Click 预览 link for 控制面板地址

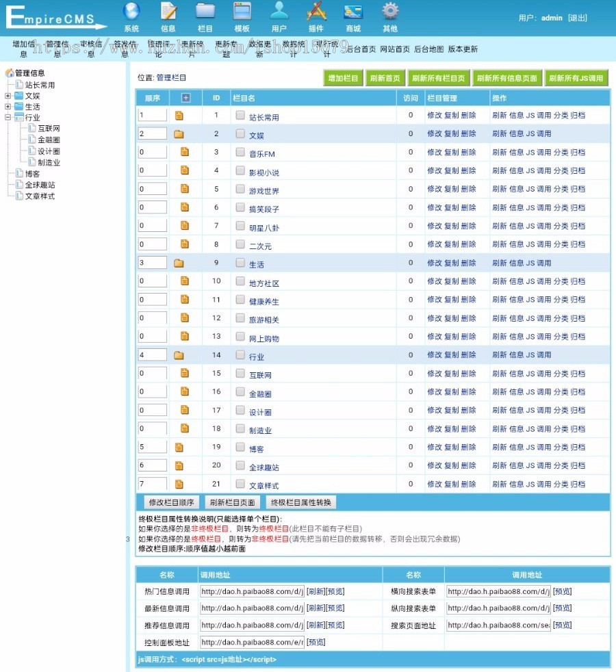pos(316,642)
